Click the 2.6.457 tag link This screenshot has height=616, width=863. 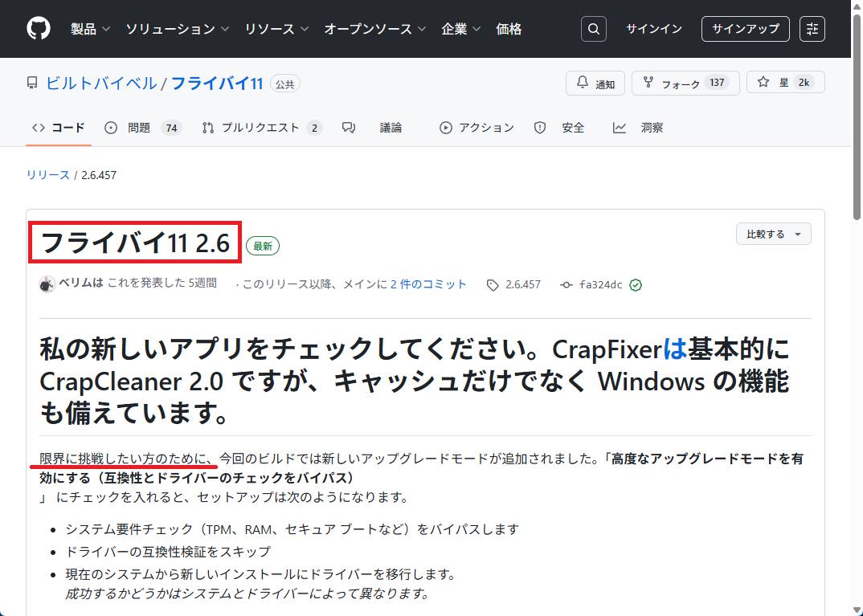523,284
